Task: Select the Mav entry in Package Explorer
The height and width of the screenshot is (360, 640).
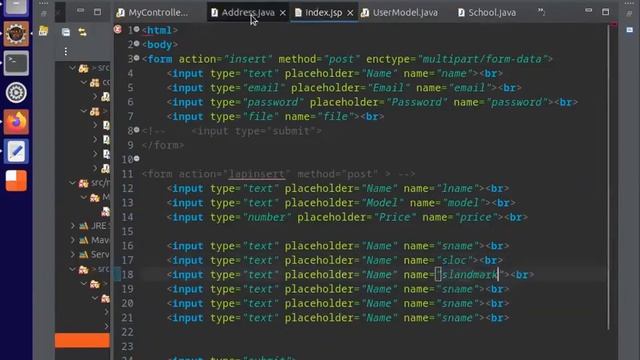Action: 94,240
